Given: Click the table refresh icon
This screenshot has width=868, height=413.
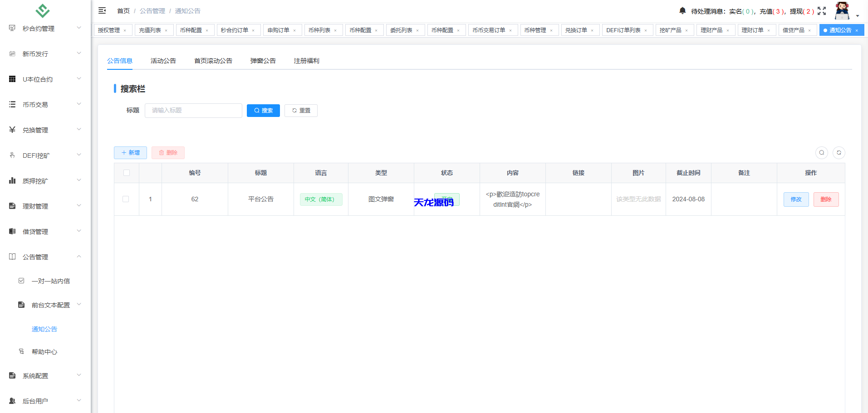Looking at the screenshot, I should click(x=839, y=153).
